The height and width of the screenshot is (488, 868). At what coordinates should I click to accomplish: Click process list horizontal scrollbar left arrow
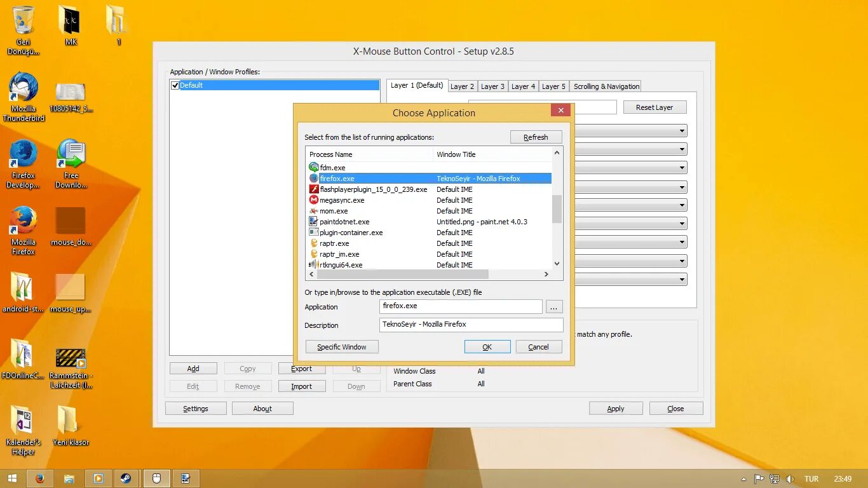pyautogui.click(x=311, y=274)
